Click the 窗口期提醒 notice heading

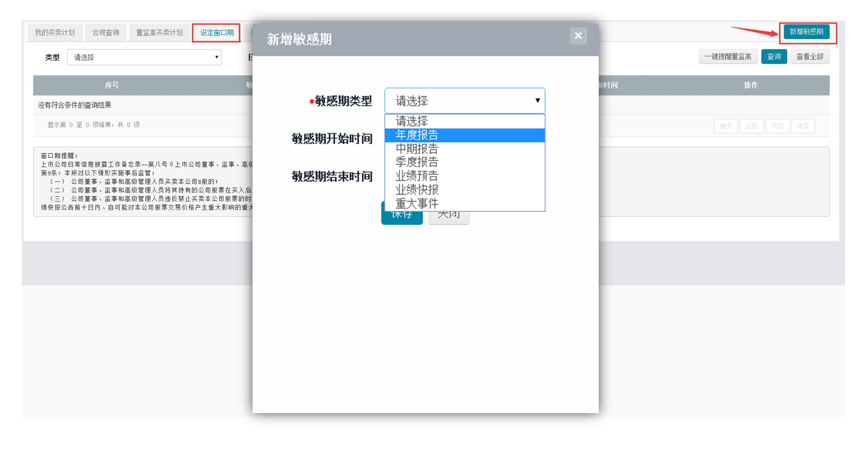60,156
